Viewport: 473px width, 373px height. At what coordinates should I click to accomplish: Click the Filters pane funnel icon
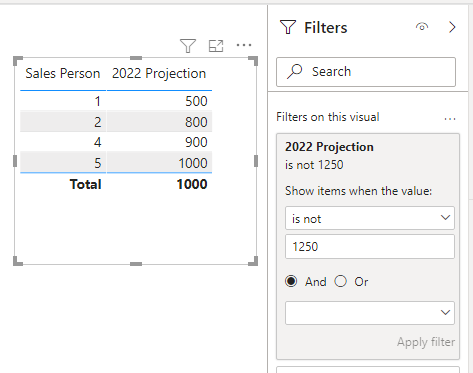point(288,27)
